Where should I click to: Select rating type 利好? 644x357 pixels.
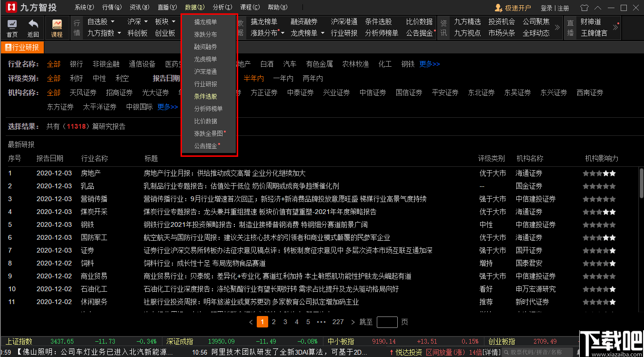[76, 78]
